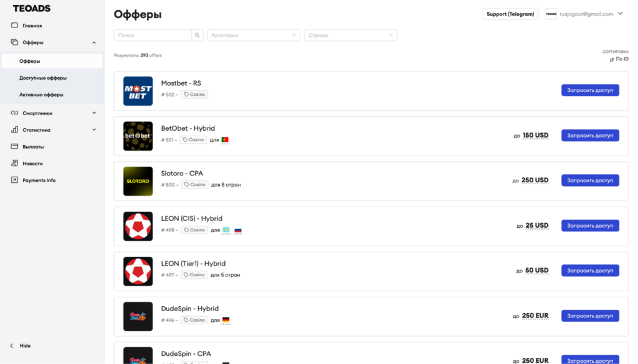Open Новости in sidebar
This screenshot has height=364, width=638.
[x=32, y=163]
